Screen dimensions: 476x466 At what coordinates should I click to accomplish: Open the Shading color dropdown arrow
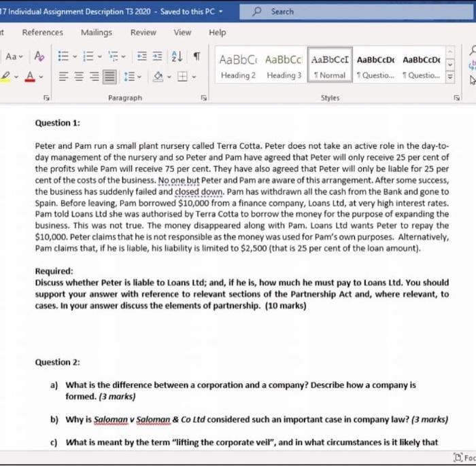[x=169, y=77]
